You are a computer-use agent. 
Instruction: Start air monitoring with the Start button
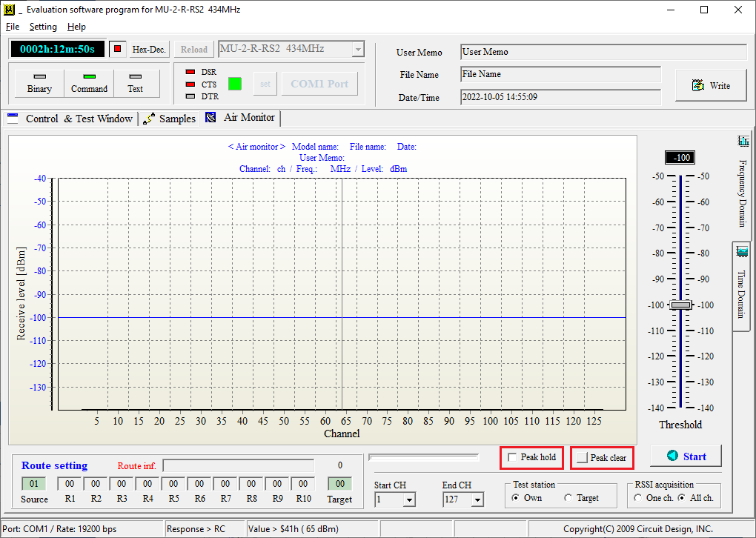(686, 456)
